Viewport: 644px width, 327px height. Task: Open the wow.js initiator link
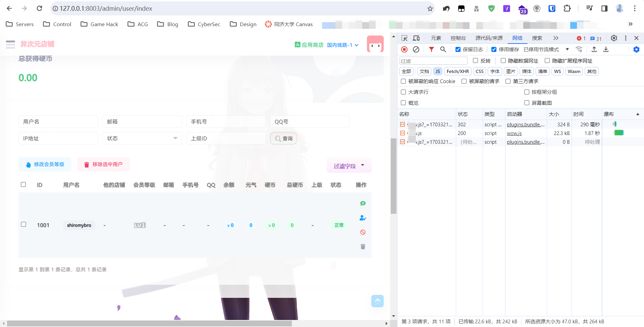coord(514,133)
